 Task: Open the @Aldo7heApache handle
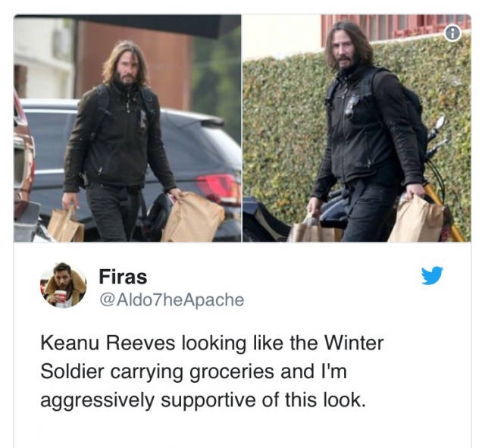[x=172, y=300]
